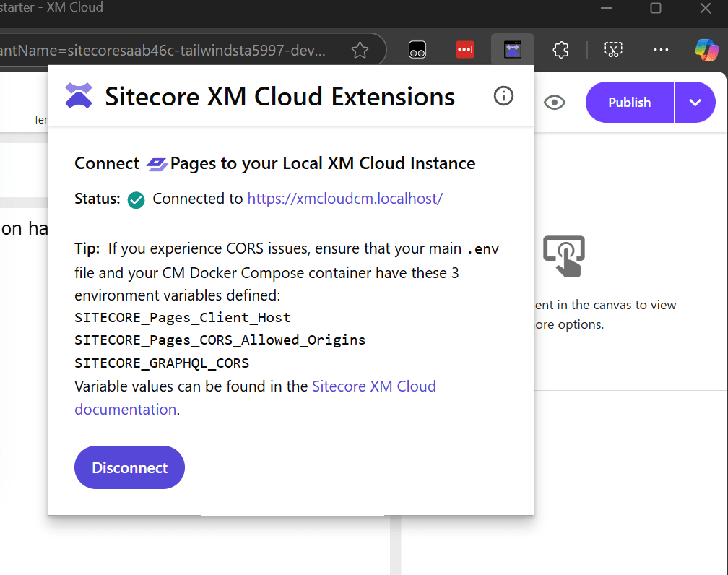Open the info icon in the popup header
This screenshot has height=575, width=728.
tap(503, 95)
